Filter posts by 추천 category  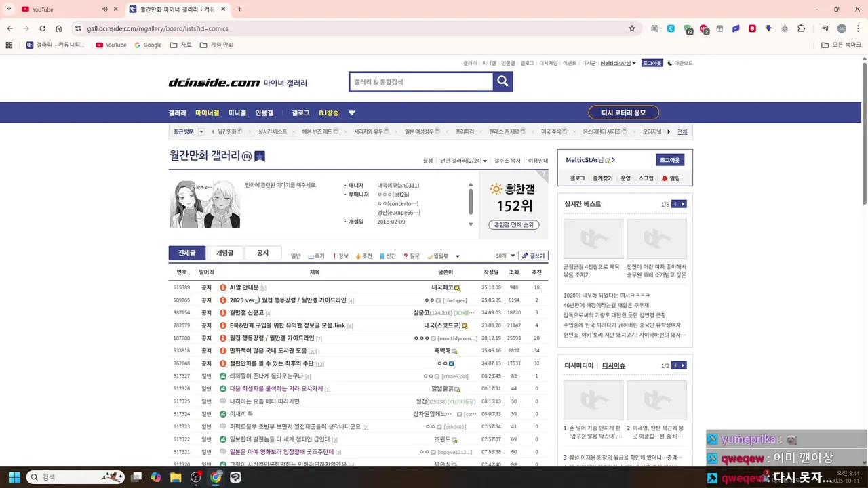pos(364,256)
